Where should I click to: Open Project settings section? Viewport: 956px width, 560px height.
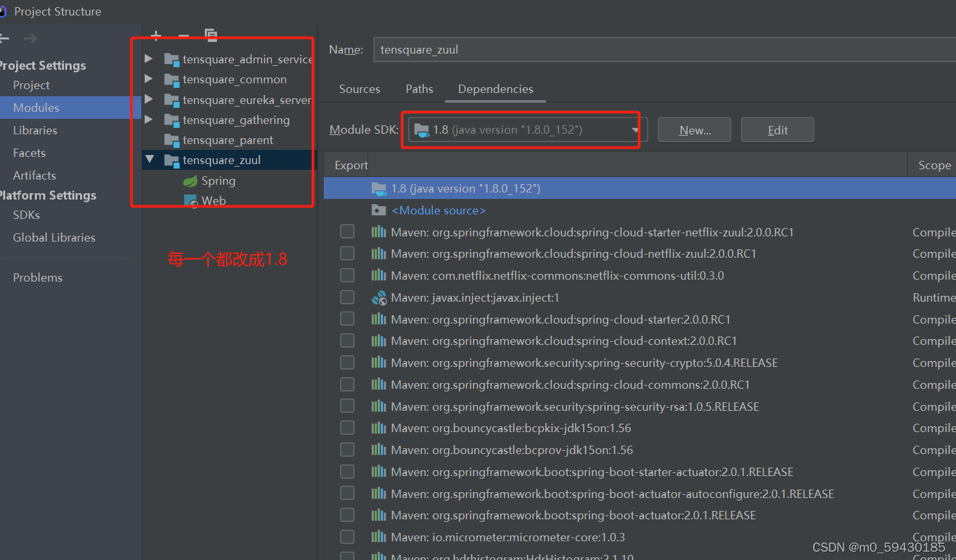(x=32, y=85)
